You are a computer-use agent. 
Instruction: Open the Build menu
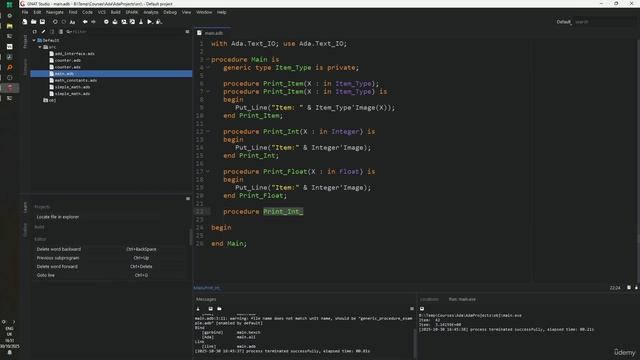[116, 12]
